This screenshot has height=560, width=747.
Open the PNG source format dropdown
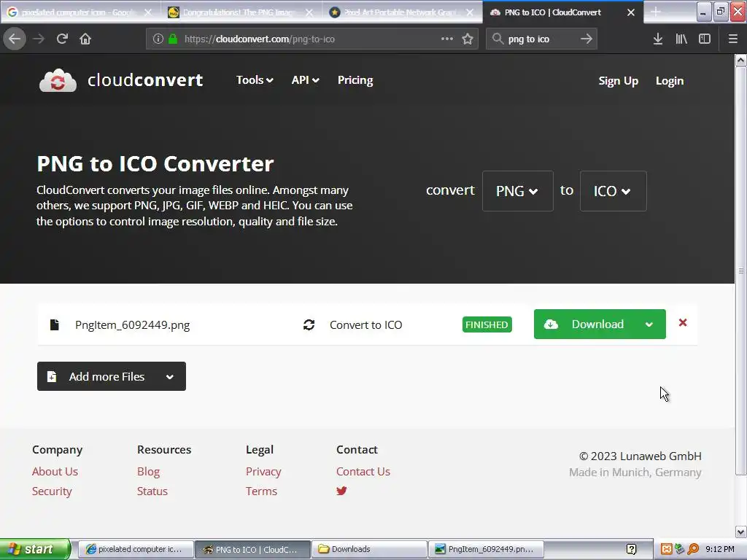(x=517, y=191)
